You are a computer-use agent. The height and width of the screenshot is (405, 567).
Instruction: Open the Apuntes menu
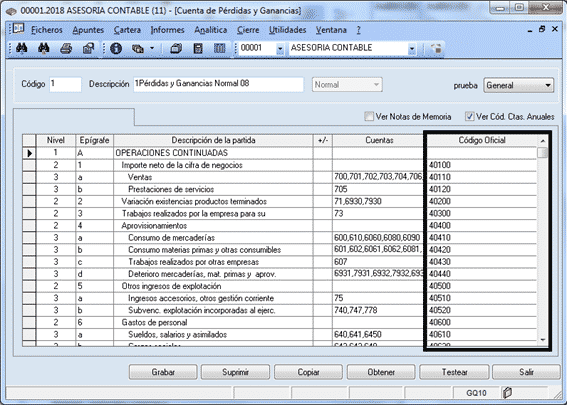(x=88, y=30)
